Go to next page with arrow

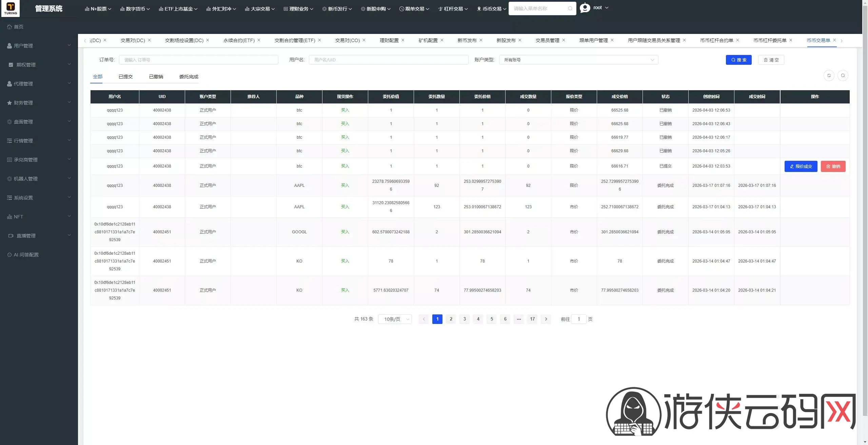click(x=546, y=319)
